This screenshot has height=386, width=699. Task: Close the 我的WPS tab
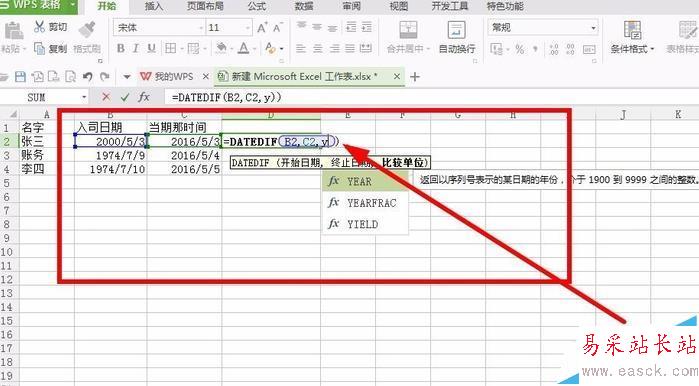[x=206, y=77]
